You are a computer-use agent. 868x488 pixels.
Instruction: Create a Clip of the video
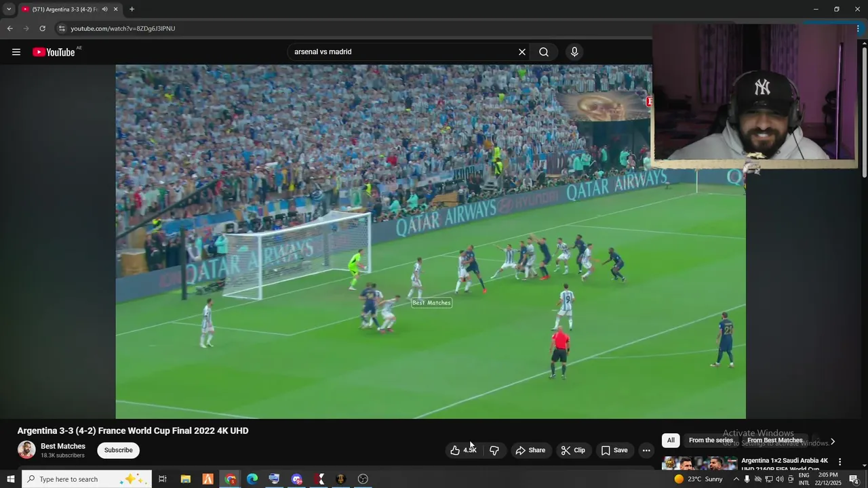tap(573, 450)
